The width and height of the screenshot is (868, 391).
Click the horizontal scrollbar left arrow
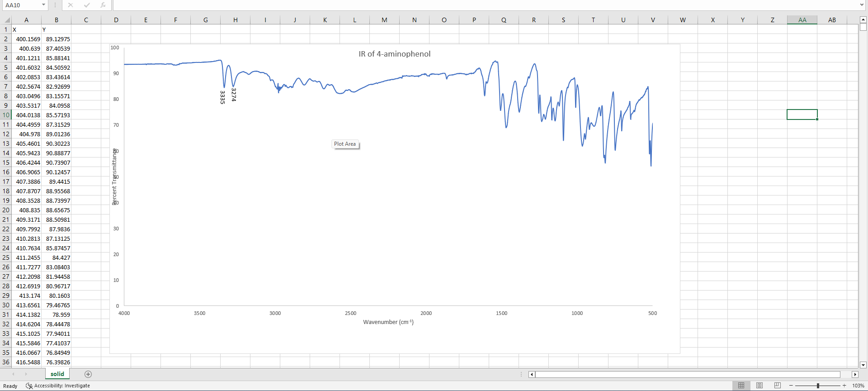[532, 375]
